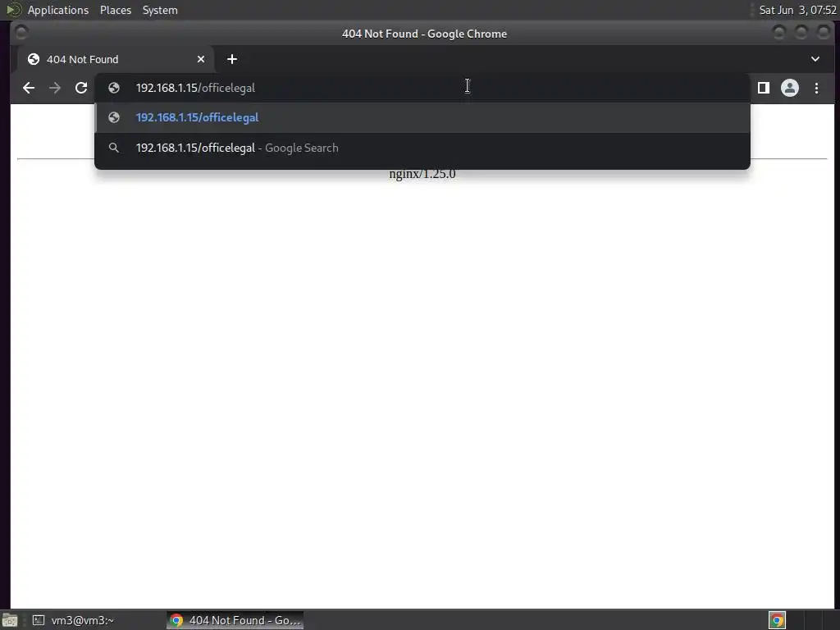Image resolution: width=840 pixels, height=630 pixels.
Task: Expand the tab search dropdown arrow
Action: coord(815,59)
